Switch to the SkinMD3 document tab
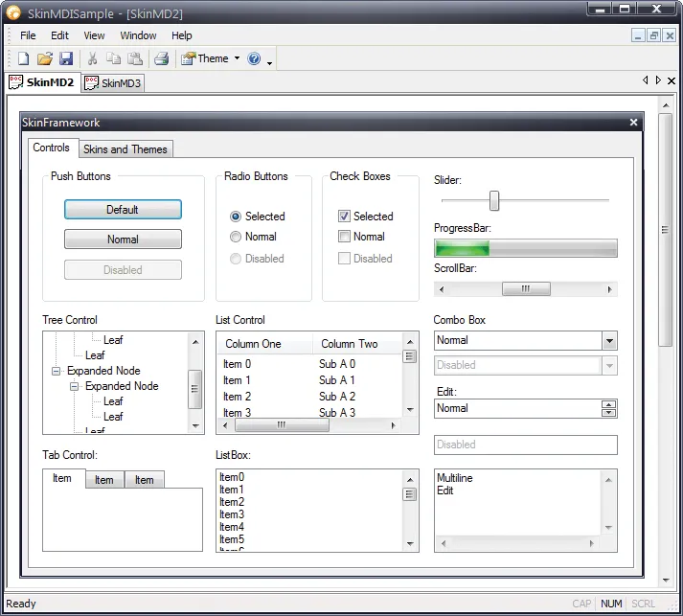 pos(113,82)
